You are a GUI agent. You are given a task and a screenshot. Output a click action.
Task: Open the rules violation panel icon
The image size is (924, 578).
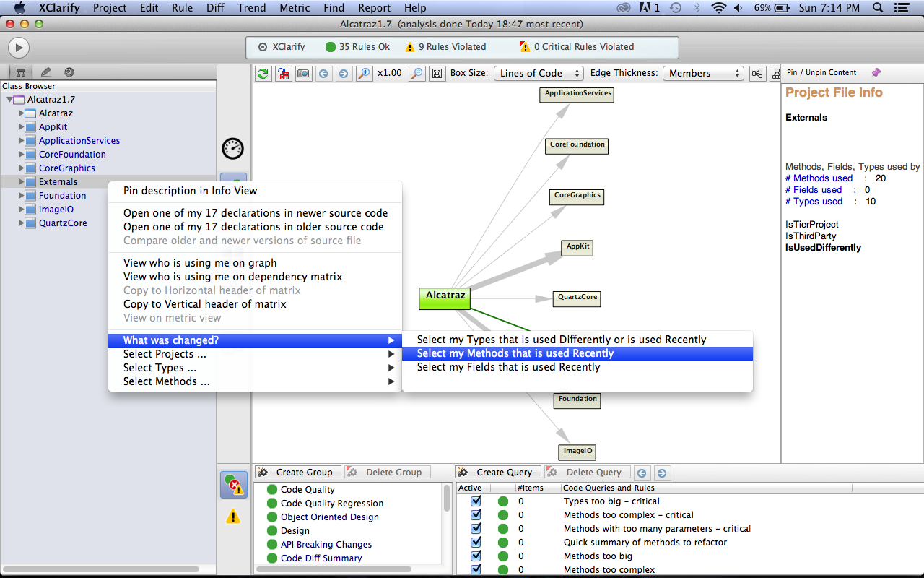[x=233, y=485]
